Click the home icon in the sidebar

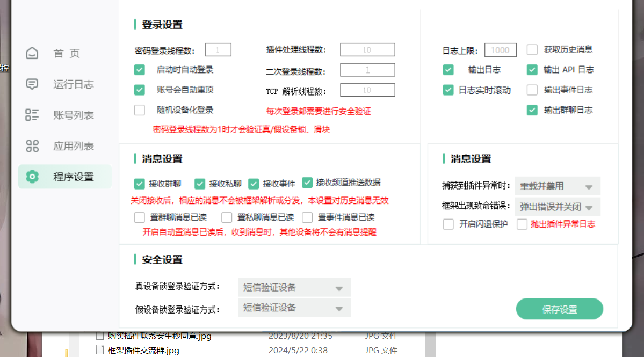pos(32,53)
